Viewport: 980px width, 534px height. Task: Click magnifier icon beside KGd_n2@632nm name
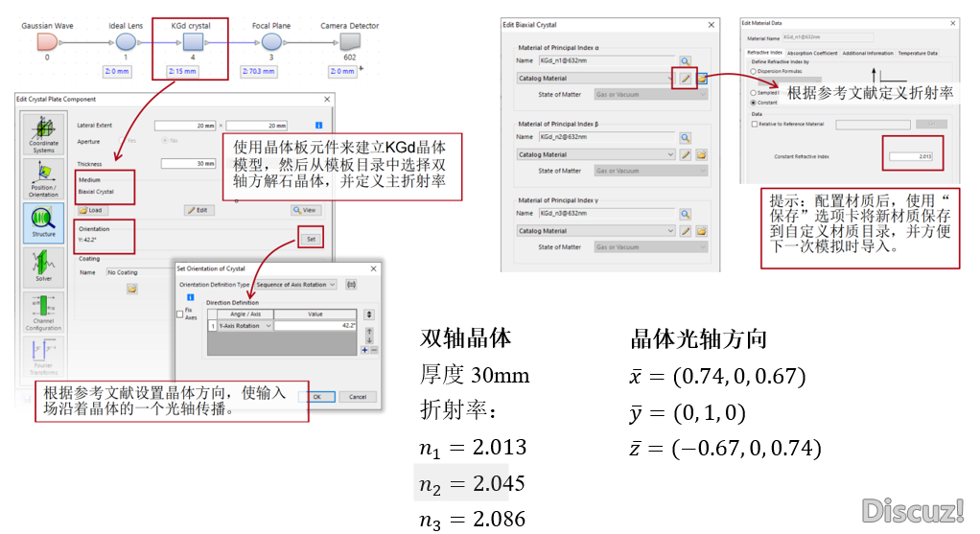pos(686,137)
